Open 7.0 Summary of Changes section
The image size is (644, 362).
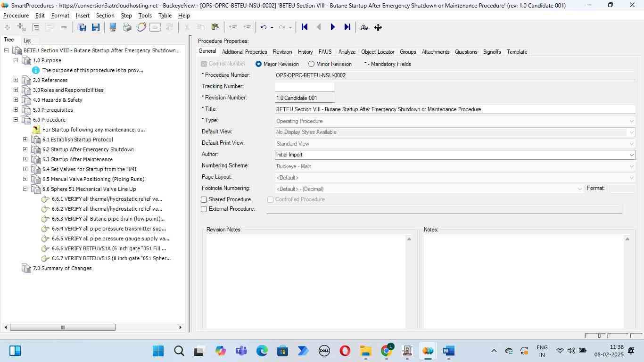(x=62, y=268)
